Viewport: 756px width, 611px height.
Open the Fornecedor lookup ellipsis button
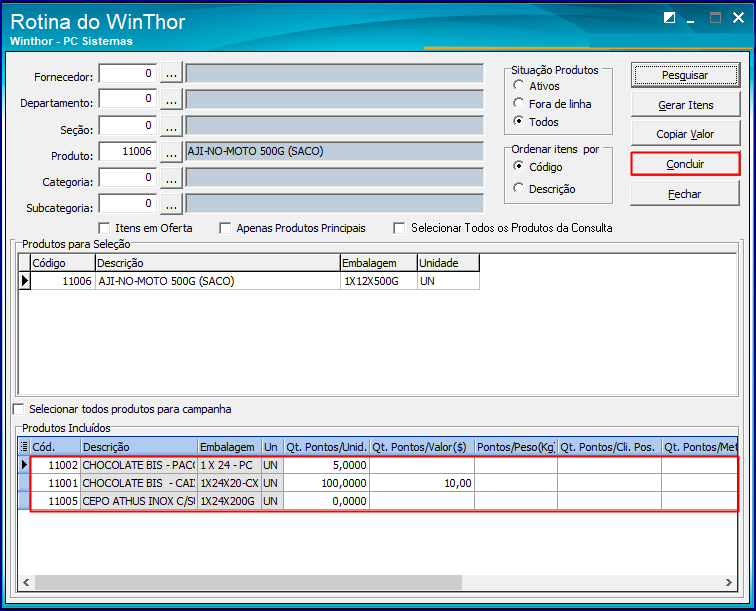(x=171, y=73)
